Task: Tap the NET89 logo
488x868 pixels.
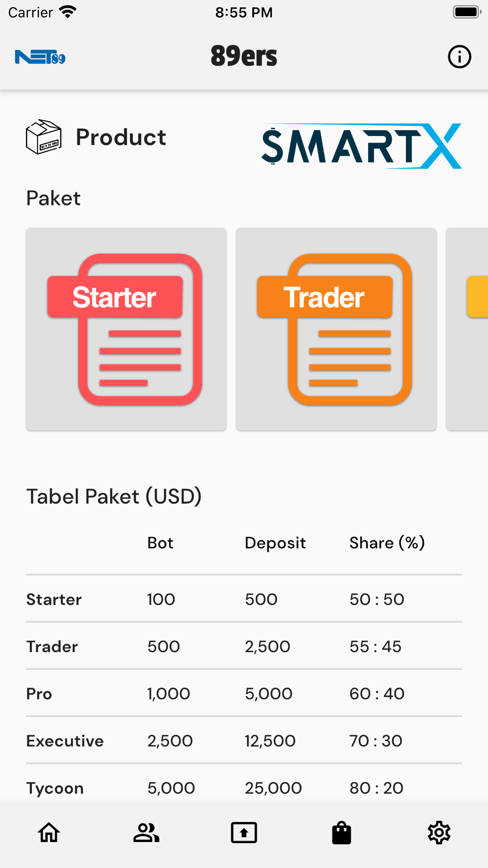Action: click(x=40, y=57)
